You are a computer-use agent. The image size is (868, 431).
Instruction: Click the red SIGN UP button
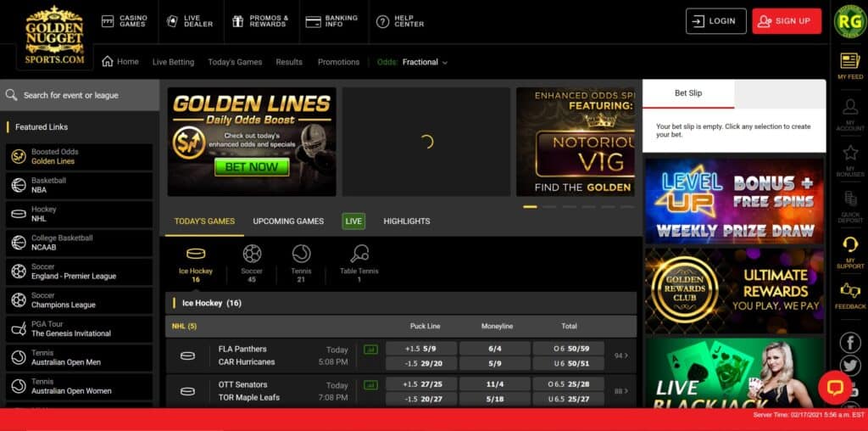pos(787,21)
